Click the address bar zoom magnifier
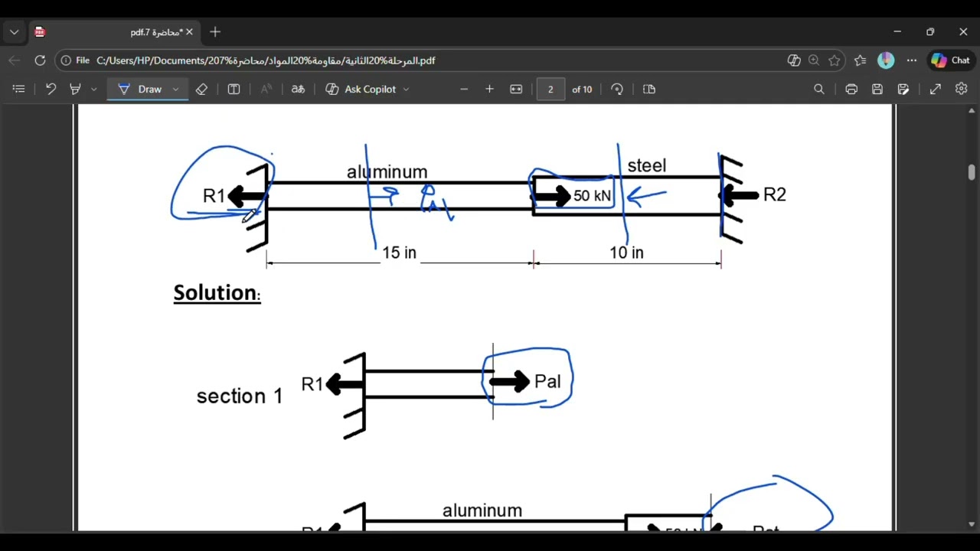Viewport: 980px width, 551px height. 814,60
